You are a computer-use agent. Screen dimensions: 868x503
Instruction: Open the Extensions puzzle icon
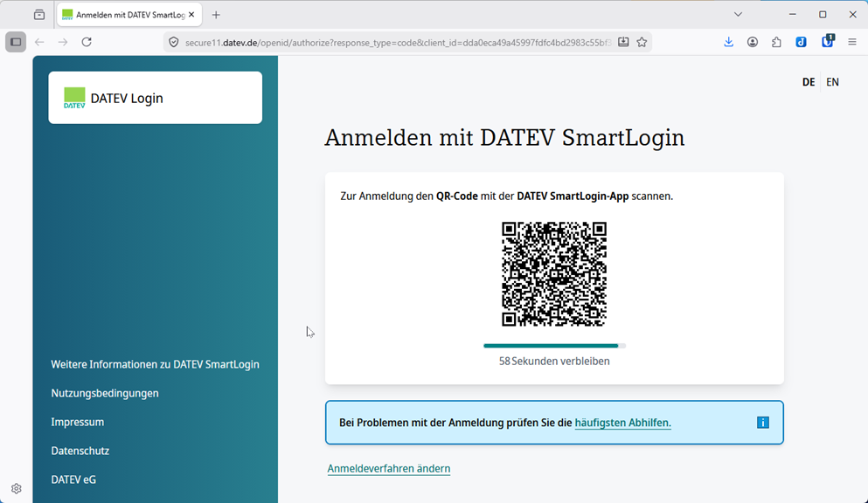click(x=777, y=42)
